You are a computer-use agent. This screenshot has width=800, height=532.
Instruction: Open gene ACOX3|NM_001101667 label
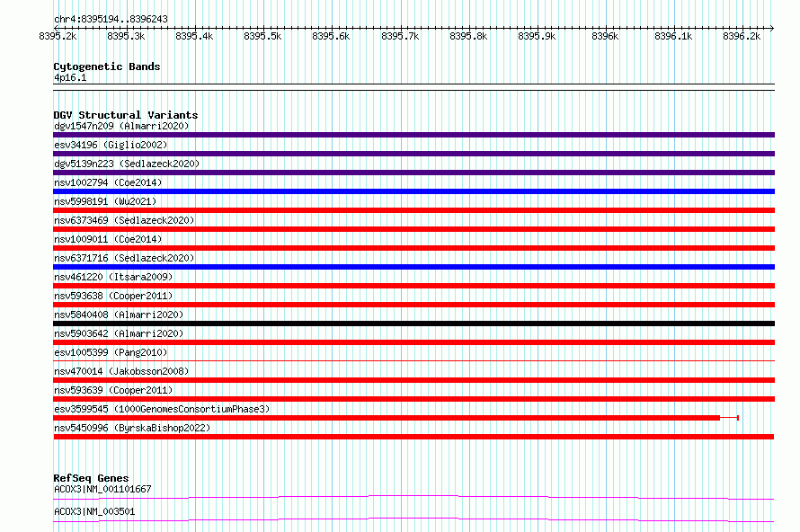click(x=102, y=489)
